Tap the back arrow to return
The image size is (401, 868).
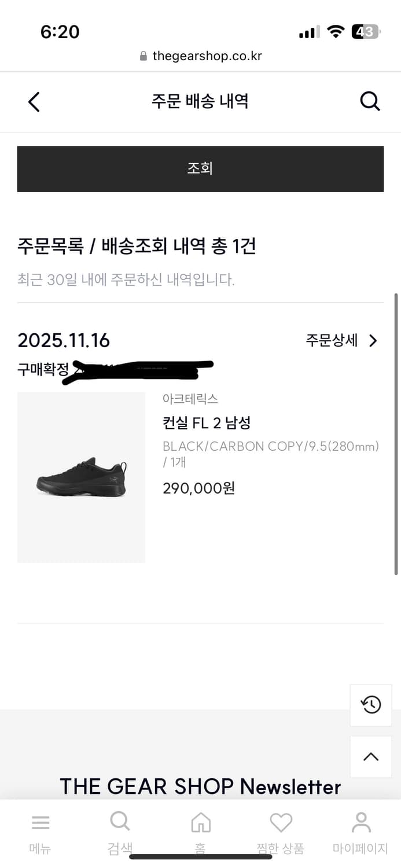(33, 101)
